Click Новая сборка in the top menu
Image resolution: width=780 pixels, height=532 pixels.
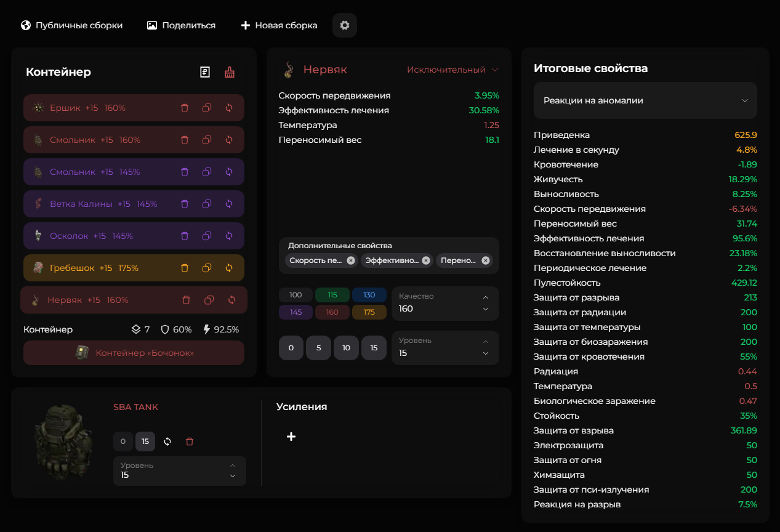(279, 25)
